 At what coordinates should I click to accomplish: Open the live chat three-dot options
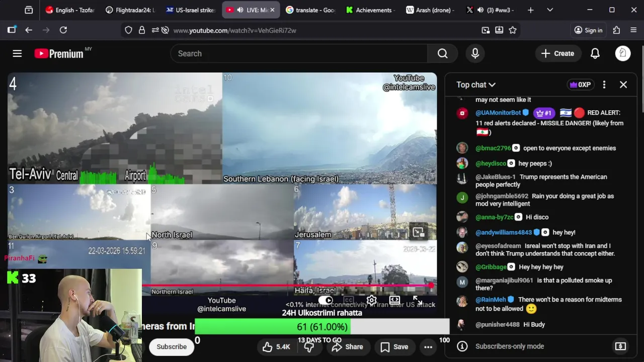[604, 84]
